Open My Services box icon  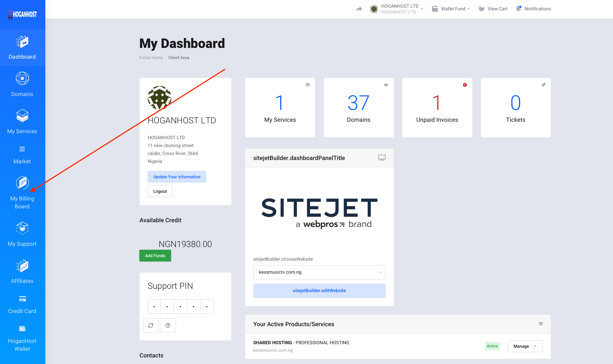click(22, 116)
